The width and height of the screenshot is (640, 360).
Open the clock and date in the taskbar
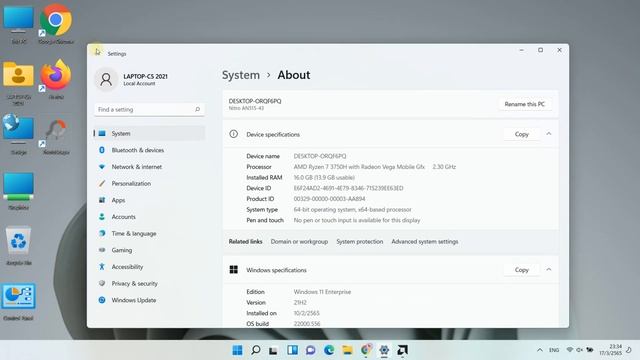click(x=611, y=350)
